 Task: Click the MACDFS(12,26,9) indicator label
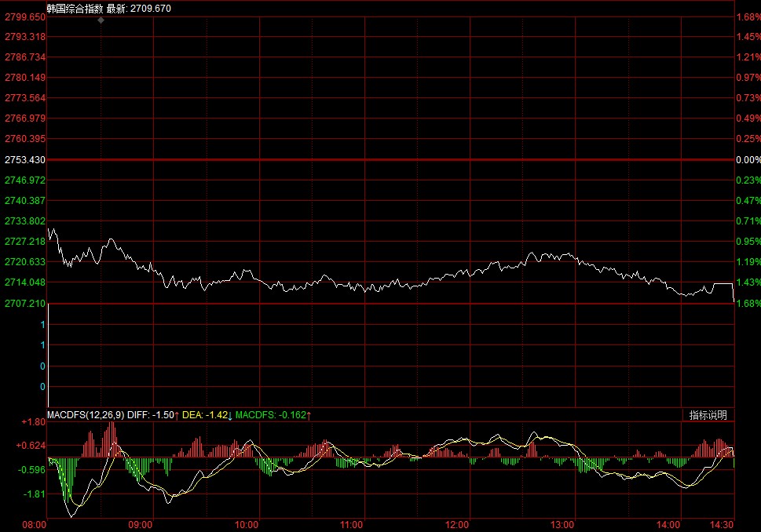click(85, 415)
